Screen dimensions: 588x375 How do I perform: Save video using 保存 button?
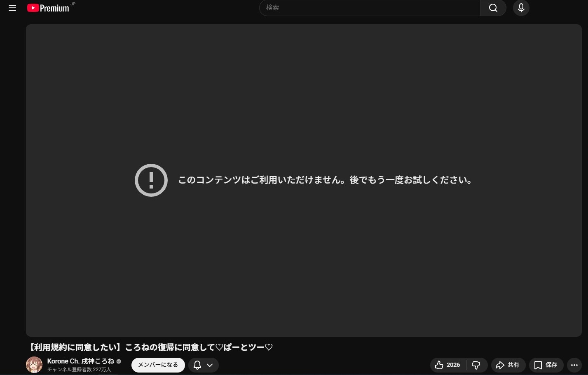pos(546,365)
